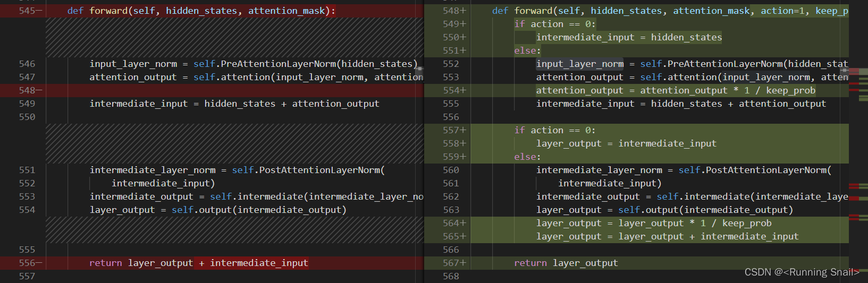868x283 pixels.
Task: Click self.PreAttentionLayerNorm on left line 546
Action: [x=265, y=64]
